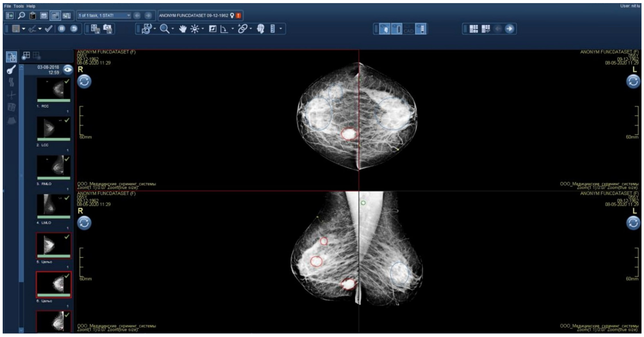Click the clipboard worklist icon

coord(33,15)
